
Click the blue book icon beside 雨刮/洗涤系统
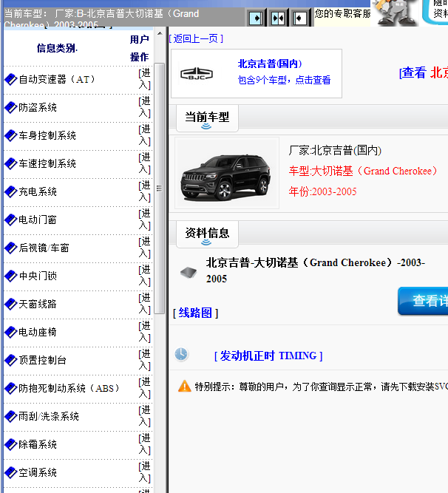tap(10, 416)
